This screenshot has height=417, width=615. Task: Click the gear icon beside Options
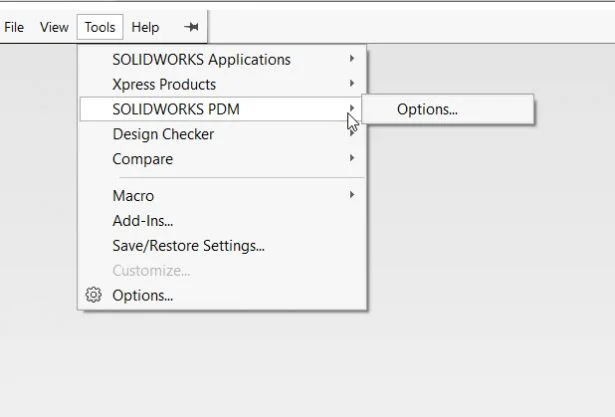tap(94, 295)
